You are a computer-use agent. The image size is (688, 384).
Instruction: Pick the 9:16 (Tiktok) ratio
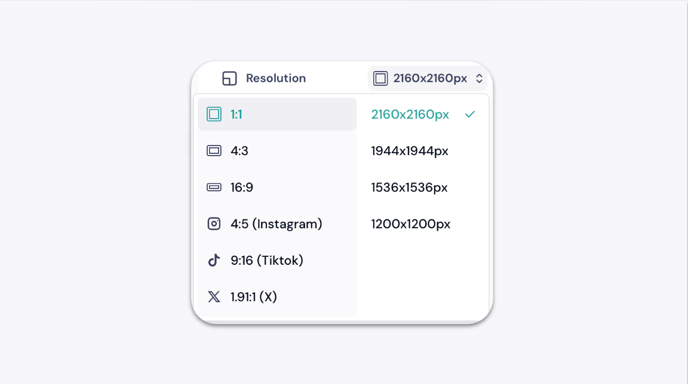(x=277, y=260)
